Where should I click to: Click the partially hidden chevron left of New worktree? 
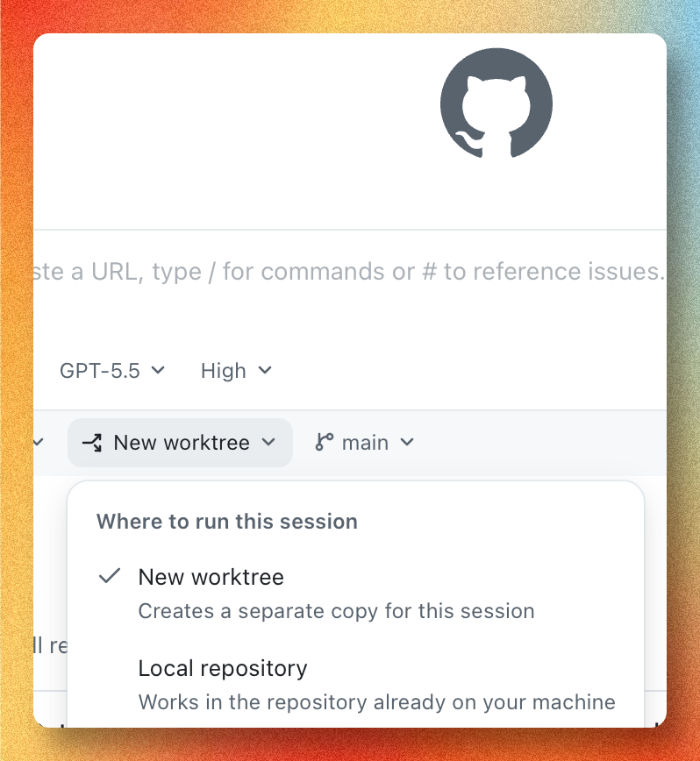coord(39,442)
